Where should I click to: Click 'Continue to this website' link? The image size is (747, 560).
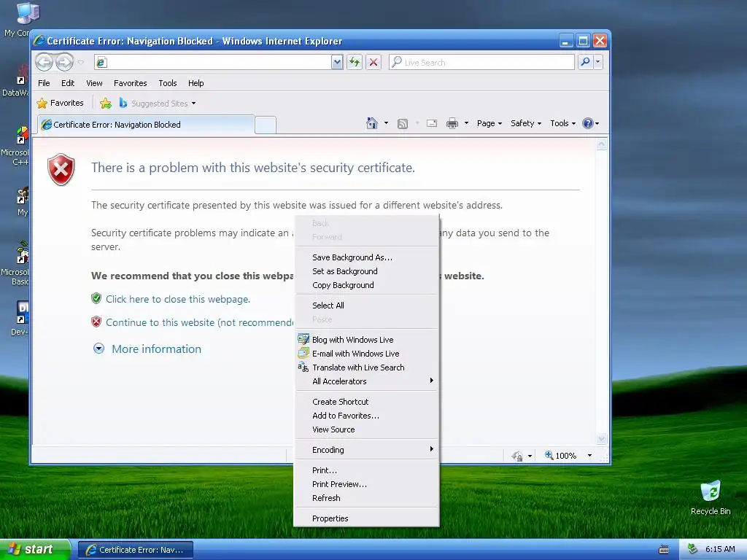[200, 322]
